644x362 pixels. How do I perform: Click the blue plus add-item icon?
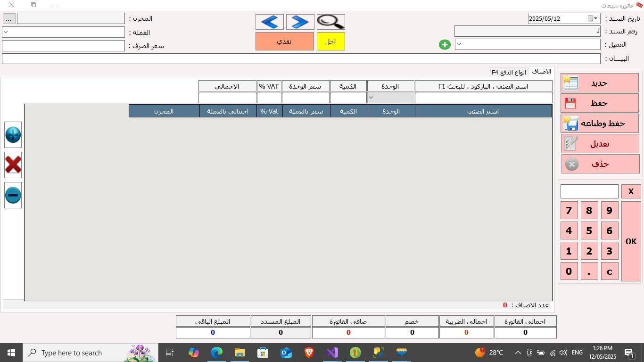[13, 135]
